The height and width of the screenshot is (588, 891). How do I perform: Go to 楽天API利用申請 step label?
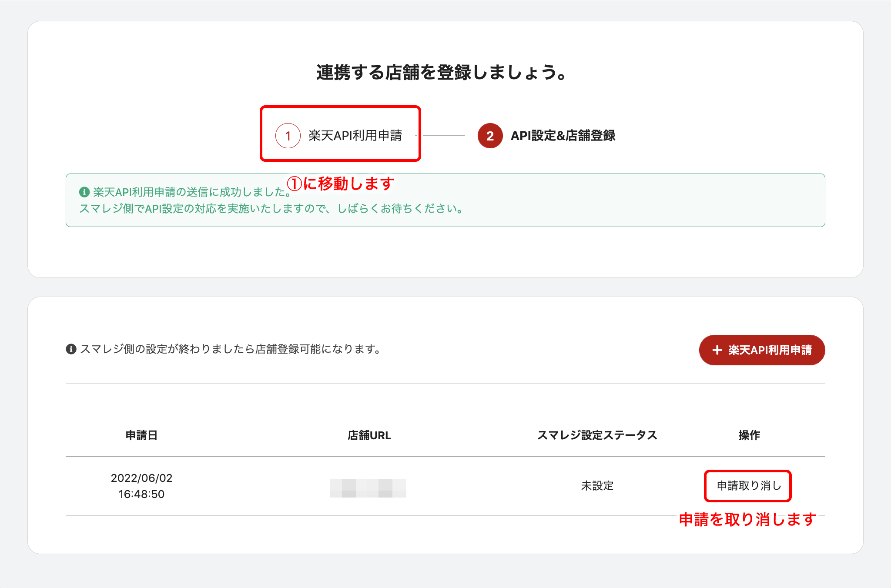[x=355, y=136]
